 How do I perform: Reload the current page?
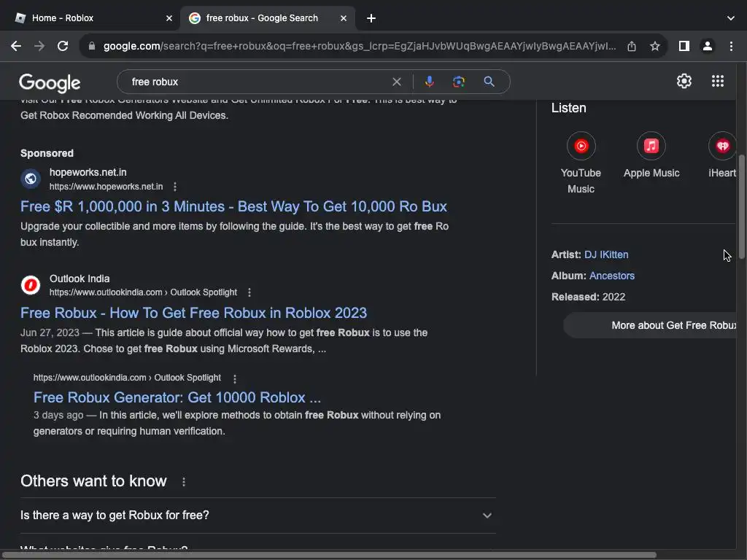point(63,46)
